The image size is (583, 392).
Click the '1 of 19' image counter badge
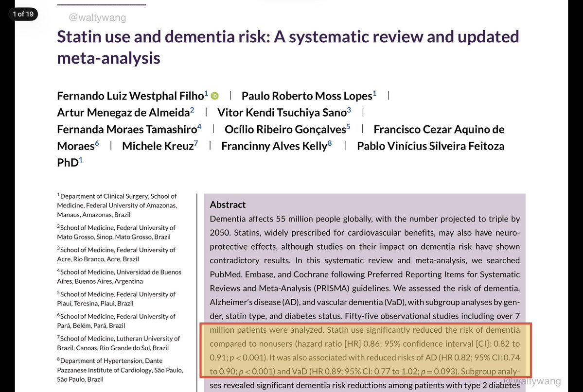23,14
